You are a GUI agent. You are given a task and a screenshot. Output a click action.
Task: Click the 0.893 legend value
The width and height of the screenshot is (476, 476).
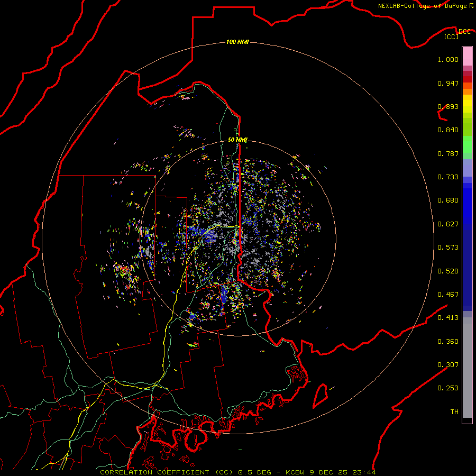[x=448, y=106]
